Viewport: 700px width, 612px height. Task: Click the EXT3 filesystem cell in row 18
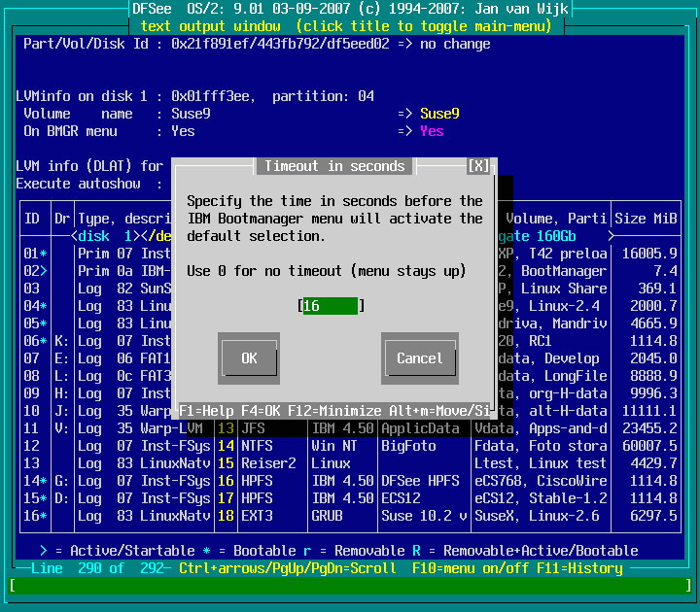click(x=257, y=516)
